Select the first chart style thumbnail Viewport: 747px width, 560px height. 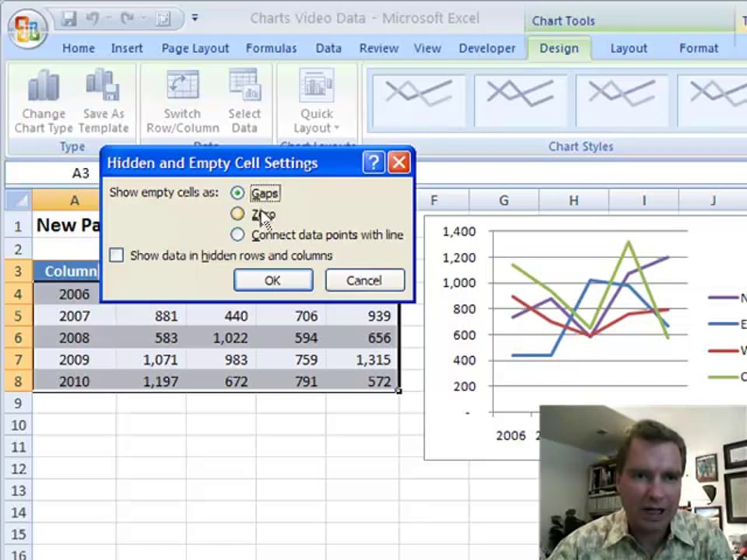pos(419,101)
